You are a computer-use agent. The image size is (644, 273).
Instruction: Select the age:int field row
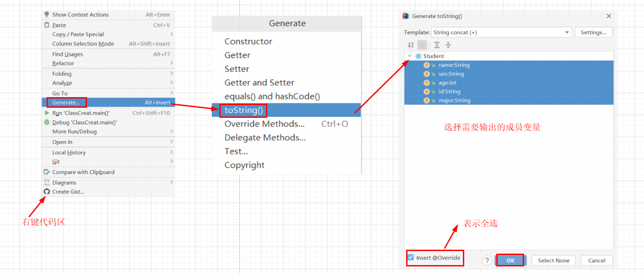pos(509,83)
